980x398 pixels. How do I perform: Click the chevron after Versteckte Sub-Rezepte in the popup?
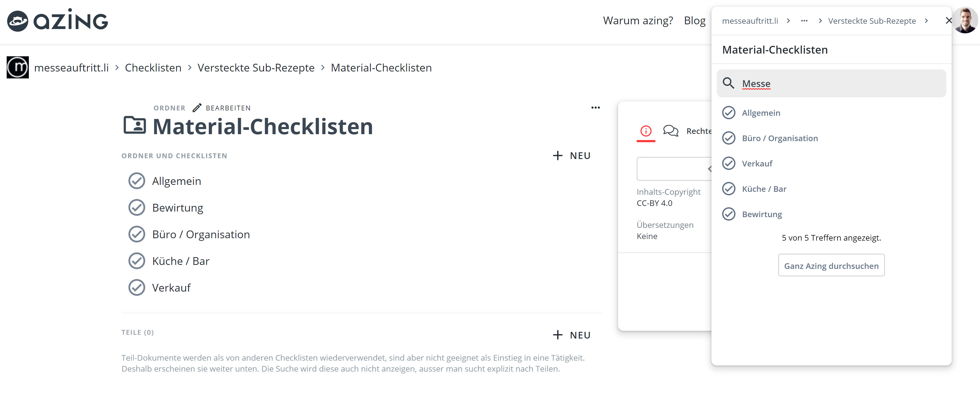[927, 21]
